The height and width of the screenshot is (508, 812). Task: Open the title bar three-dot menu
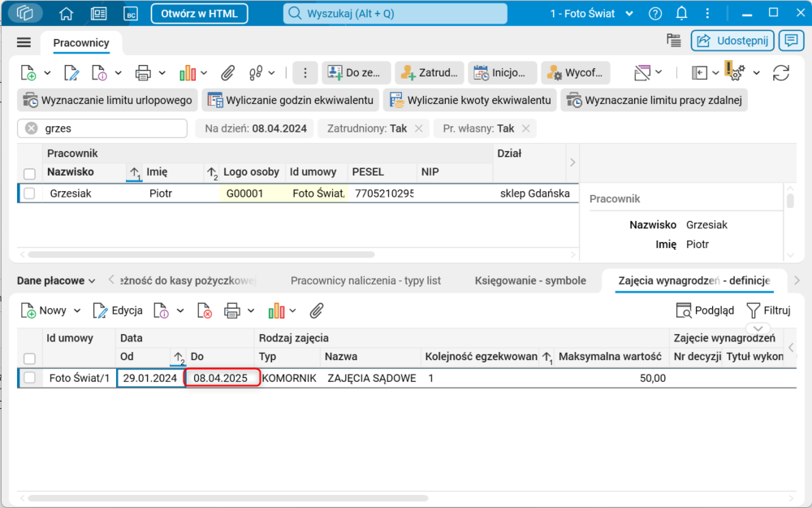[707, 14]
